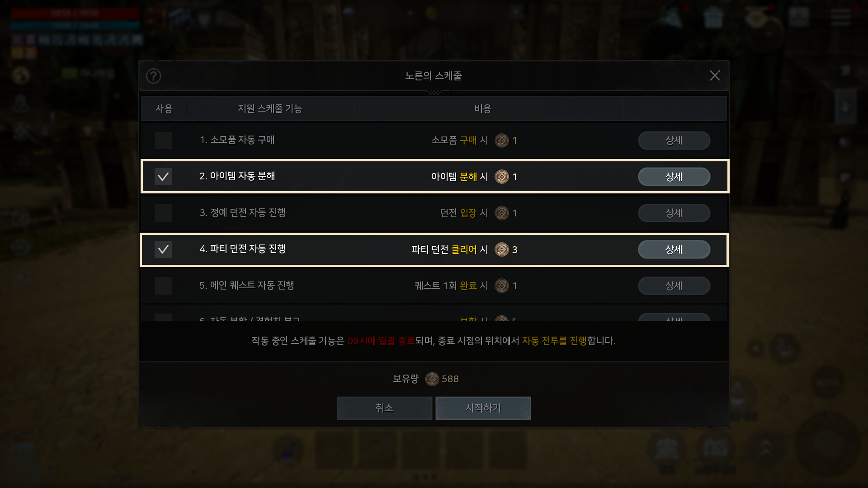Open the help question mark icon

[153, 76]
